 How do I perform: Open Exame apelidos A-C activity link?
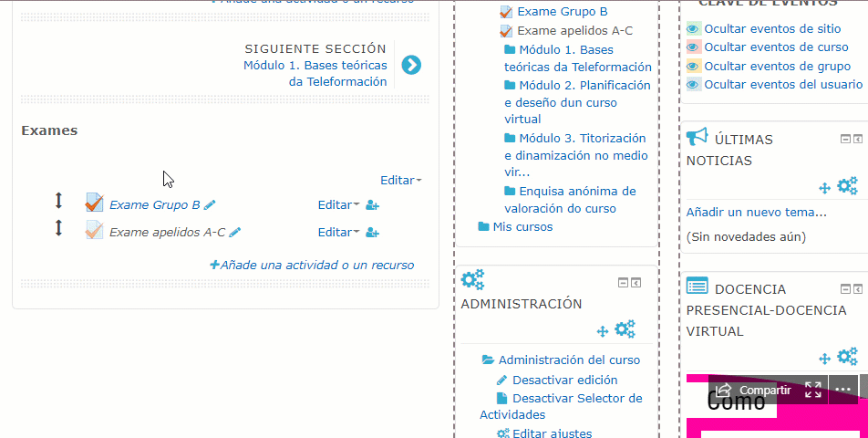pyautogui.click(x=167, y=232)
